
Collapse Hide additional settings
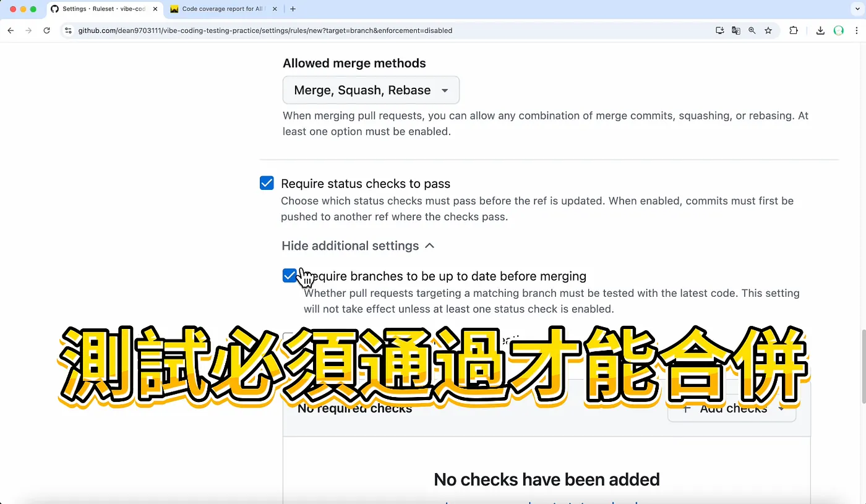point(358,246)
